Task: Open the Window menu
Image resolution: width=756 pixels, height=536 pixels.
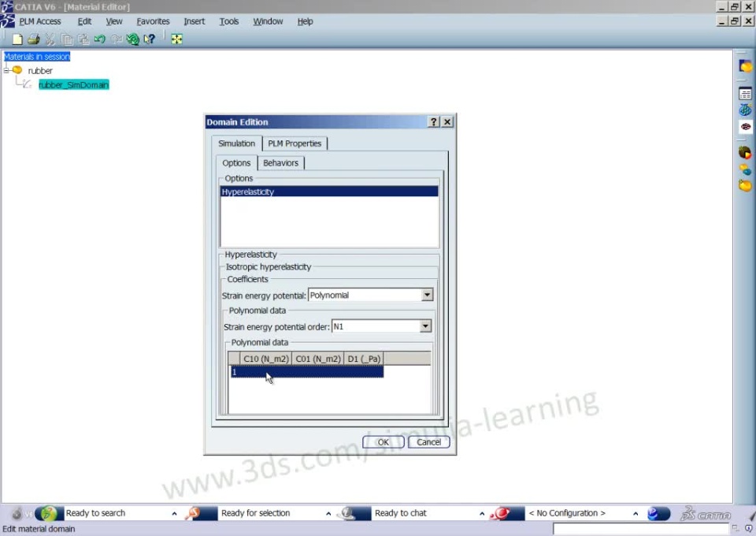Action: tap(268, 21)
